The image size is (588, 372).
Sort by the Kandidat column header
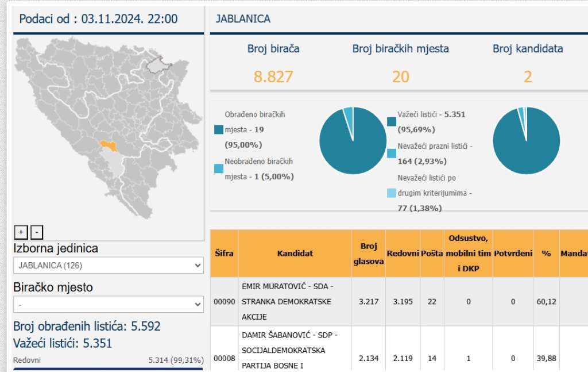(295, 254)
